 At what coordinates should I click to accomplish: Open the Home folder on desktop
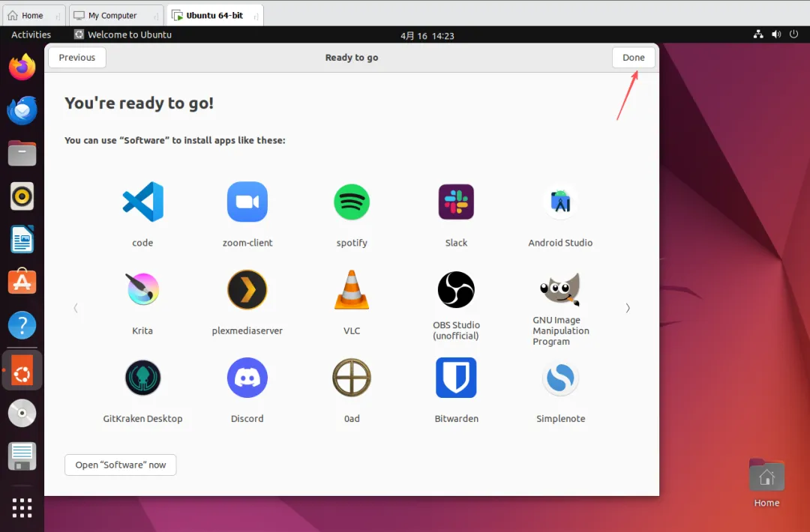click(x=766, y=483)
